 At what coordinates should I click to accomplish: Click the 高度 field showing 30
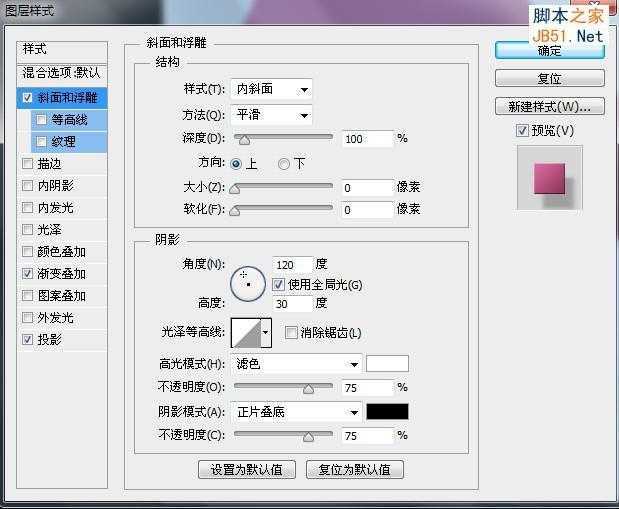coord(293,304)
